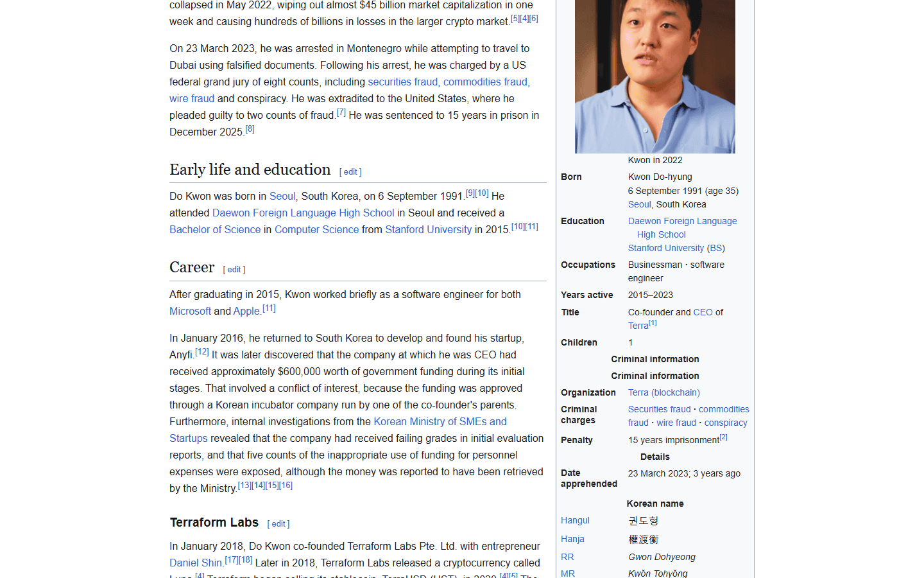Open Seoul link in infobox Born row
This screenshot has height=578, width=924.
pyautogui.click(x=639, y=204)
